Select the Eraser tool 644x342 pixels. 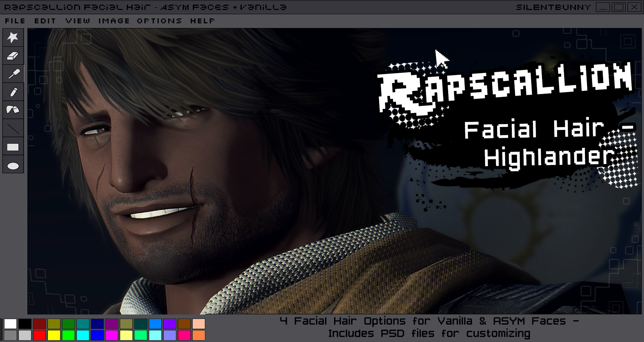pyautogui.click(x=13, y=56)
